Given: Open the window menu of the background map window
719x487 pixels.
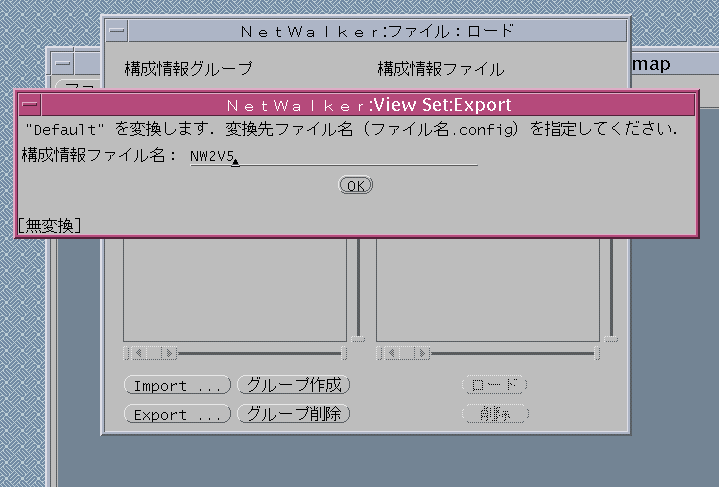Looking at the screenshot, I should (62, 63).
